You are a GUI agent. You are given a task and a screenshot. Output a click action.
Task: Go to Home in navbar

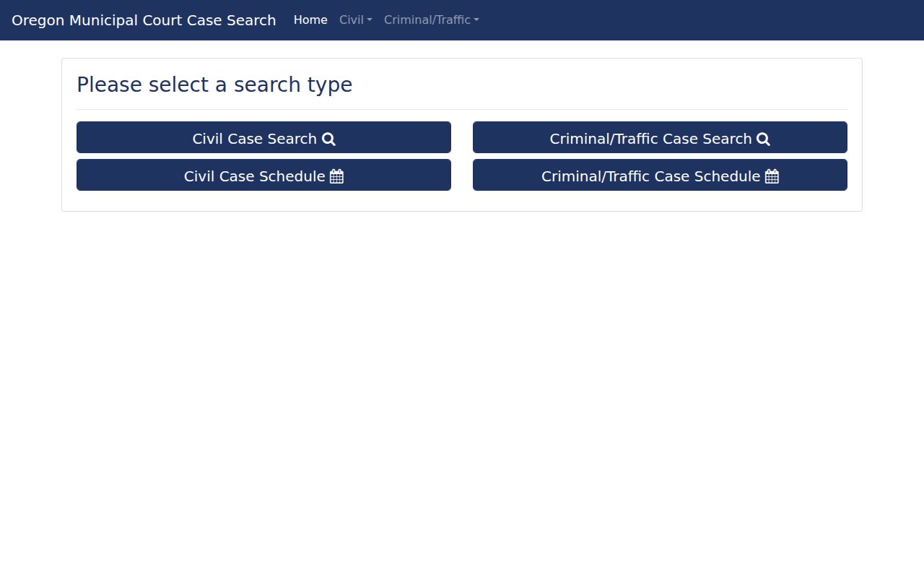pos(310,20)
